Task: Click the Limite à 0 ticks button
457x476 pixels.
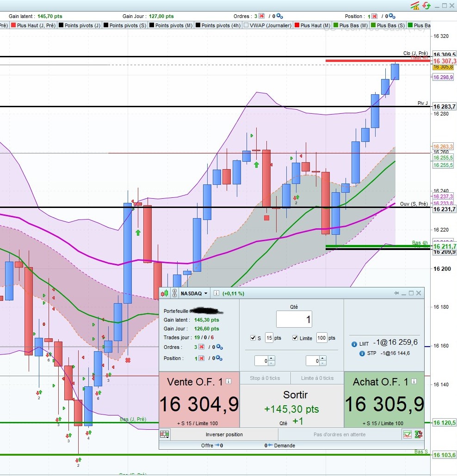Action: click(x=317, y=378)
